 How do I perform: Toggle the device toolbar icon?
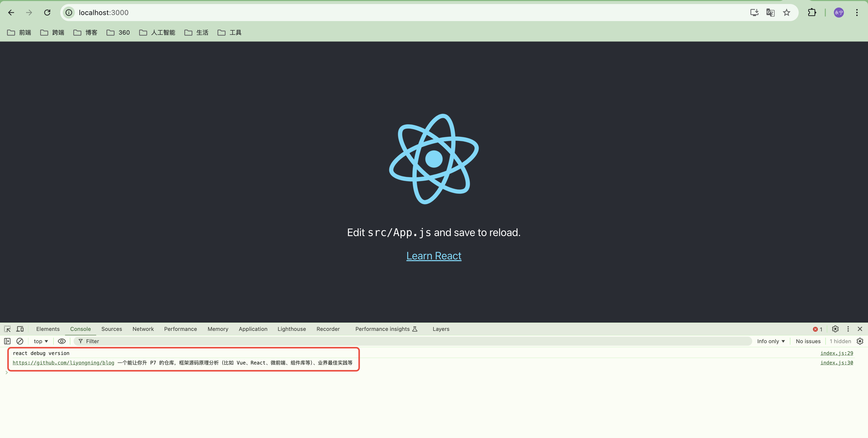[x=20, y=329]
